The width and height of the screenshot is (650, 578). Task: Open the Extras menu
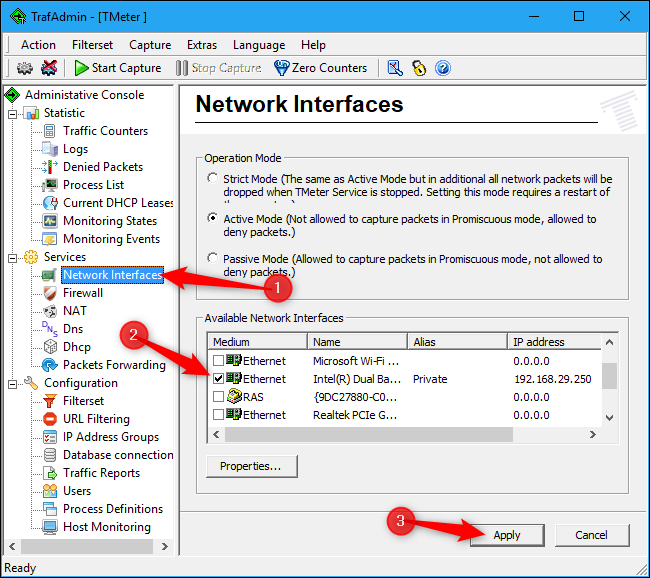201,45
